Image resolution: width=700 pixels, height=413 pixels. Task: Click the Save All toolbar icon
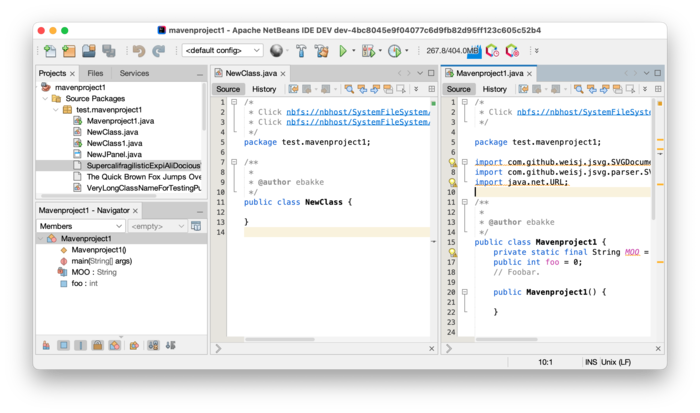tap(109, 50)
